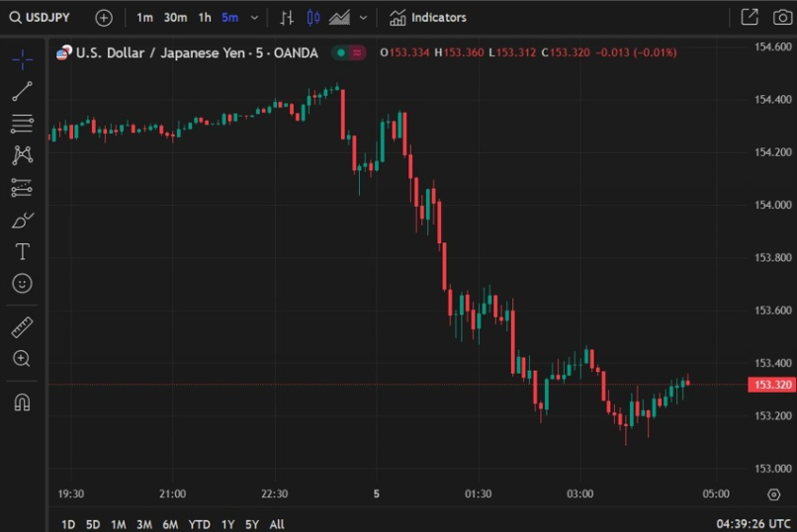Take a chart snapshot with camera icon
Image resolution: width=797 pixels, height=532 pixels.
[x=783, y=17]
